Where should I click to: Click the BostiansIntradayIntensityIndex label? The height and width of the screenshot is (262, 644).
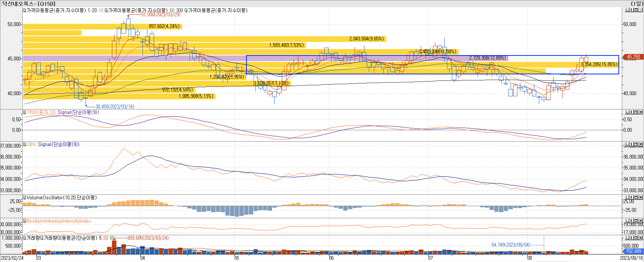(58, 221)
